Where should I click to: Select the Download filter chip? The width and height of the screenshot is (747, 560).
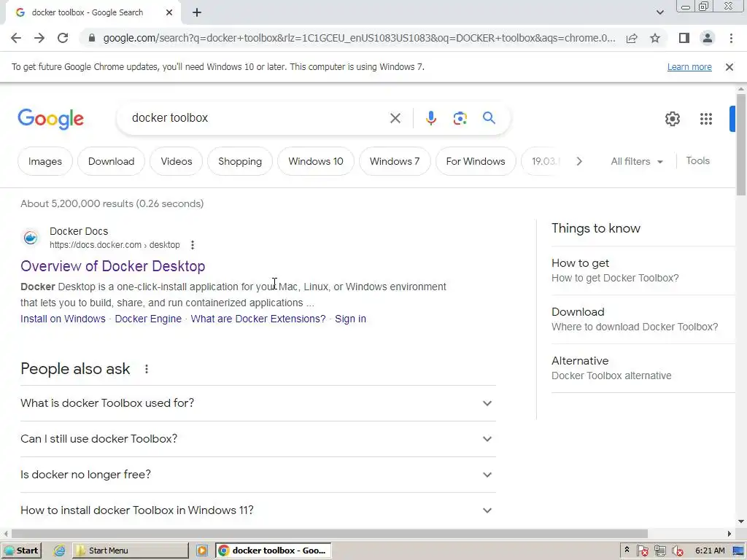coord(111,161)
